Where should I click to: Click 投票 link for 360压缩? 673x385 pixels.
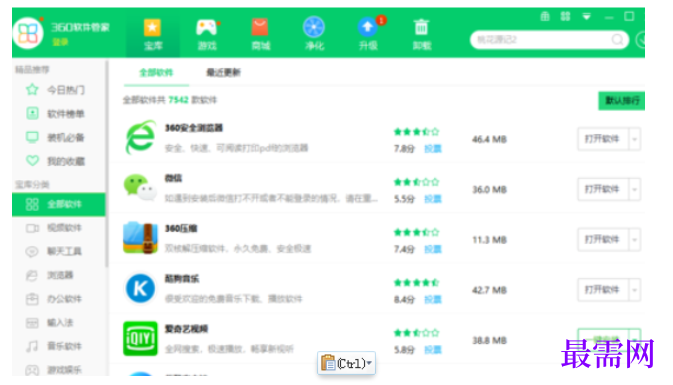pos(433,249)
